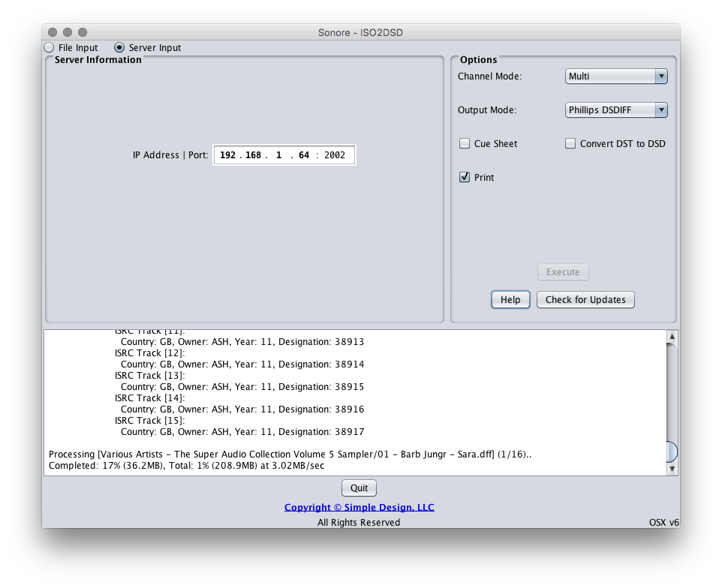This screenshot has height=588, width=722.
Task: Open the Copyright Simple Design, LLC link
Action: pyautogui.click(x=359, y=507)
